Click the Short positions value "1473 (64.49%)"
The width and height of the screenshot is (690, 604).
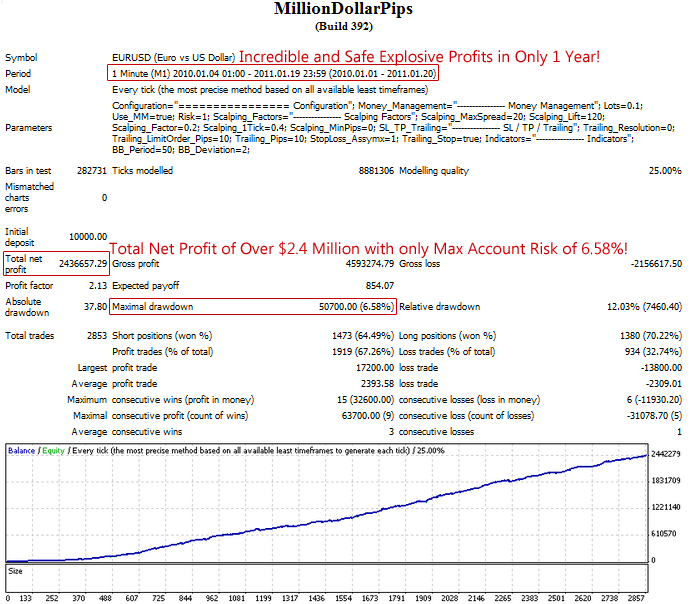363,336
